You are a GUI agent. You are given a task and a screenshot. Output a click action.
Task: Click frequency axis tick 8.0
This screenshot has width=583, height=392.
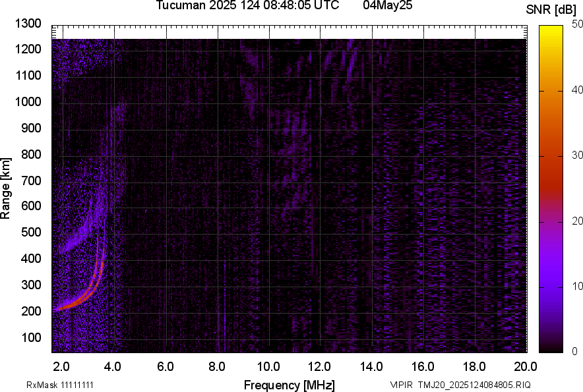pos(217,367)
